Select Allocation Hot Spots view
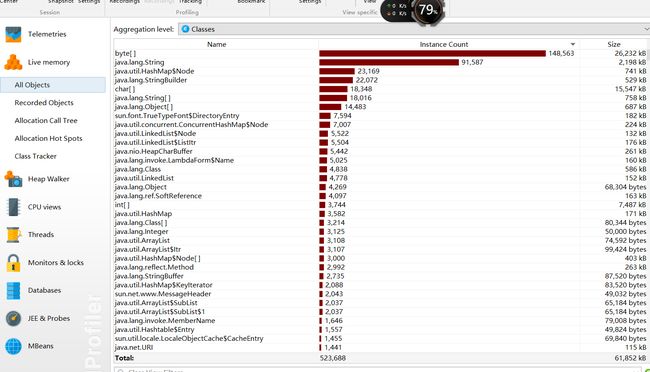650x372 pixels. coord(49,139)
